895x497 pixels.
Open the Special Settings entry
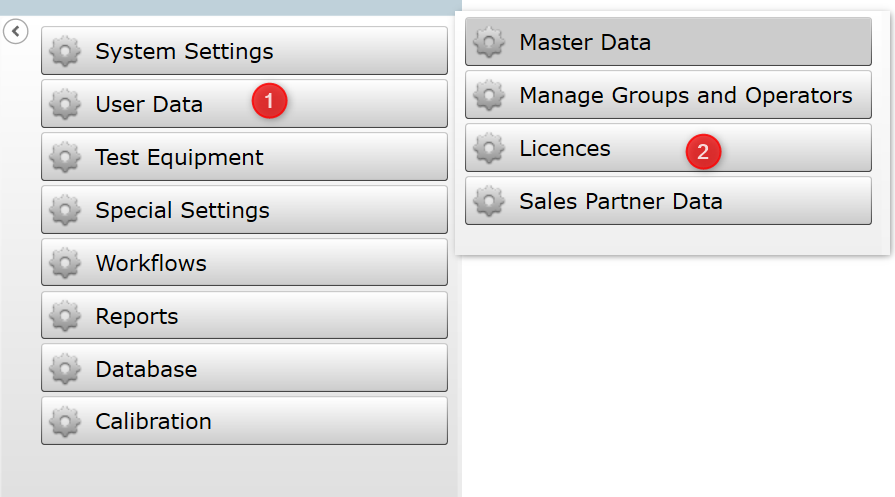click(244, 210)
